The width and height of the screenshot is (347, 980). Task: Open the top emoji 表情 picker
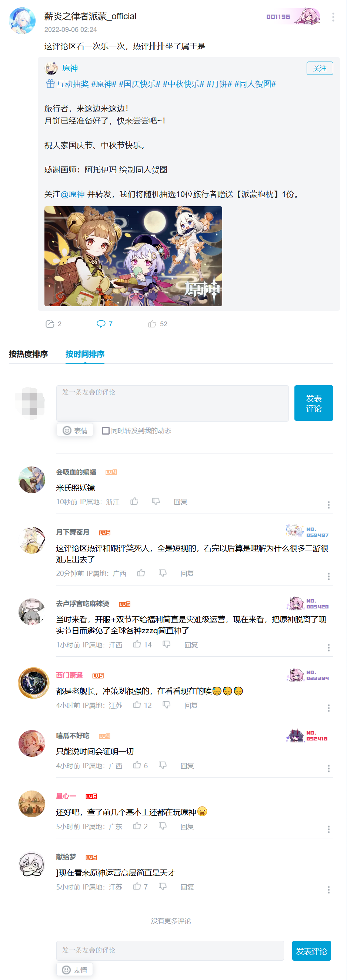point(75,430)
